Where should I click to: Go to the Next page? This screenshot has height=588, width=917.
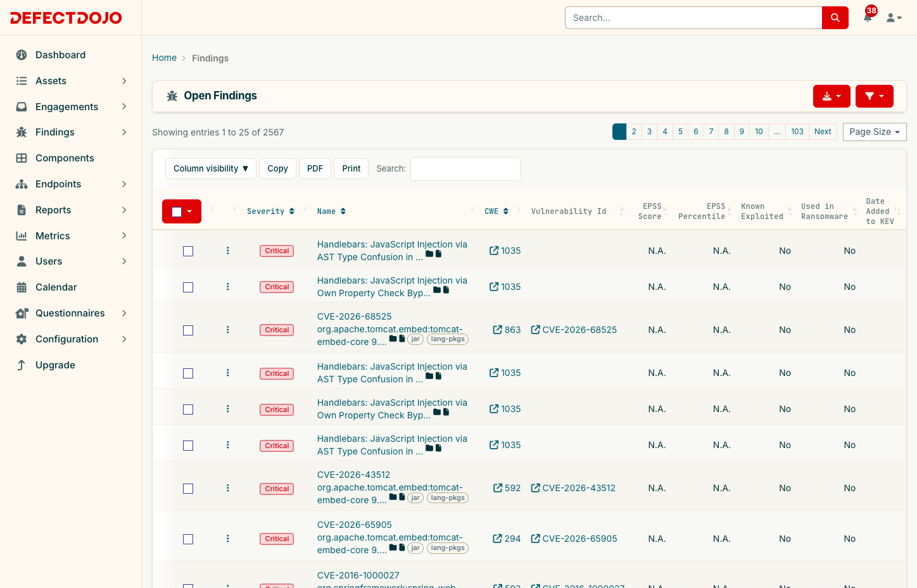823,132
